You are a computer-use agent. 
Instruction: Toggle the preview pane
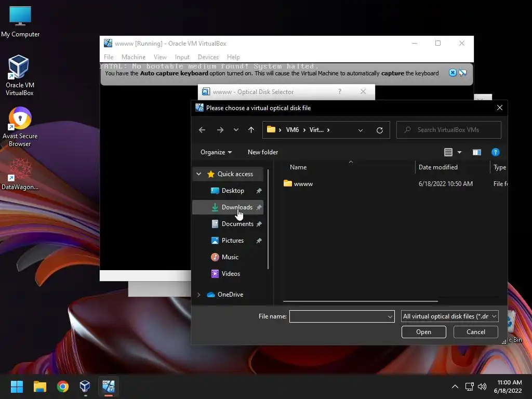tap(477, 152)
